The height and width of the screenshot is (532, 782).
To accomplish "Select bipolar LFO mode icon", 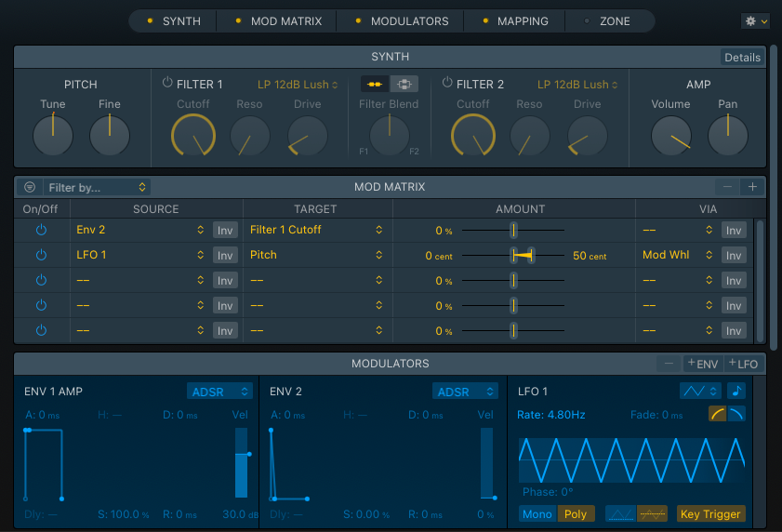I will [x=653, y=513].
